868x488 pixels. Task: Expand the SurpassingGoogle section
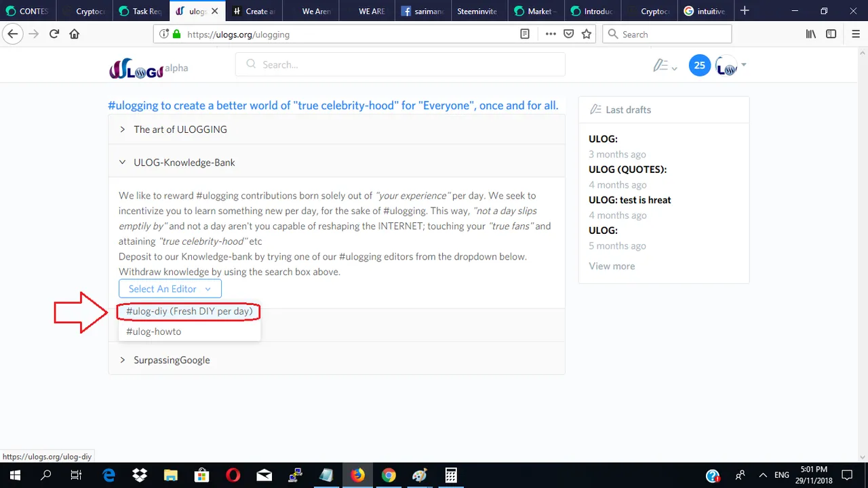tap(336, 360)
